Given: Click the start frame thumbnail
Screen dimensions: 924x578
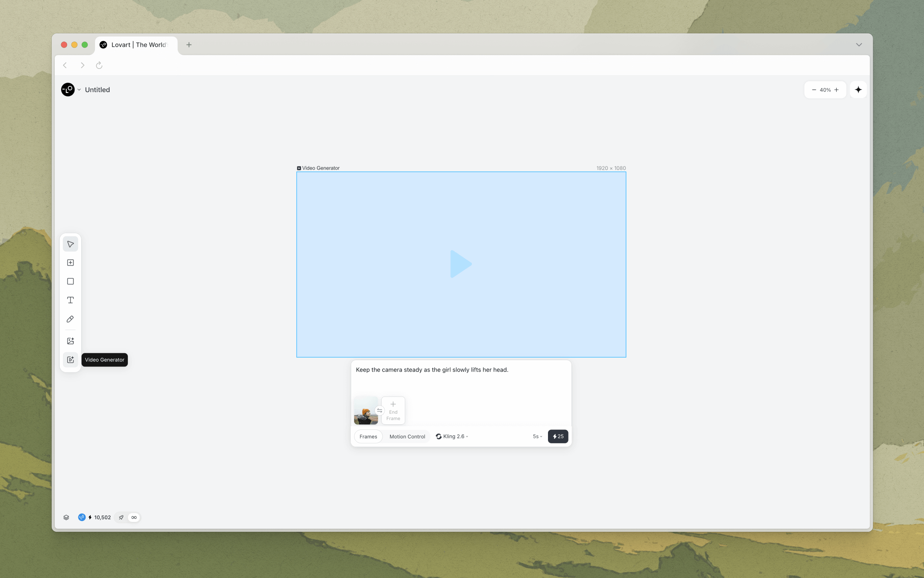Looking at the screenshot, I should point(366,411).
